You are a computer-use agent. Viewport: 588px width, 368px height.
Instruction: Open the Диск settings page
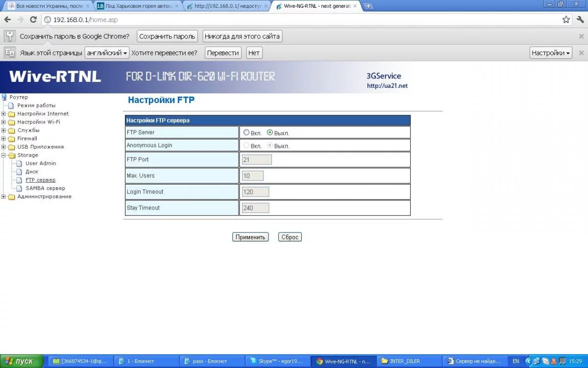(x=32, y=172)
